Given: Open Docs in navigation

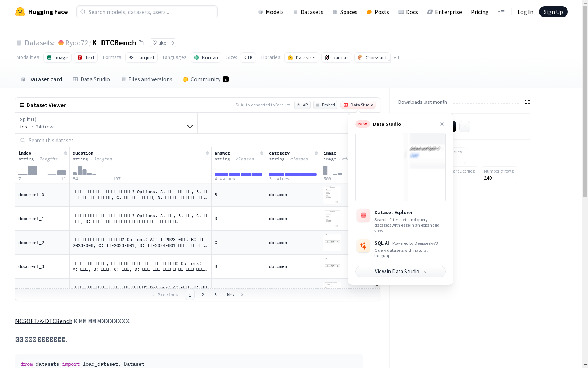Looking at the screenshot, I should [408, 12].
